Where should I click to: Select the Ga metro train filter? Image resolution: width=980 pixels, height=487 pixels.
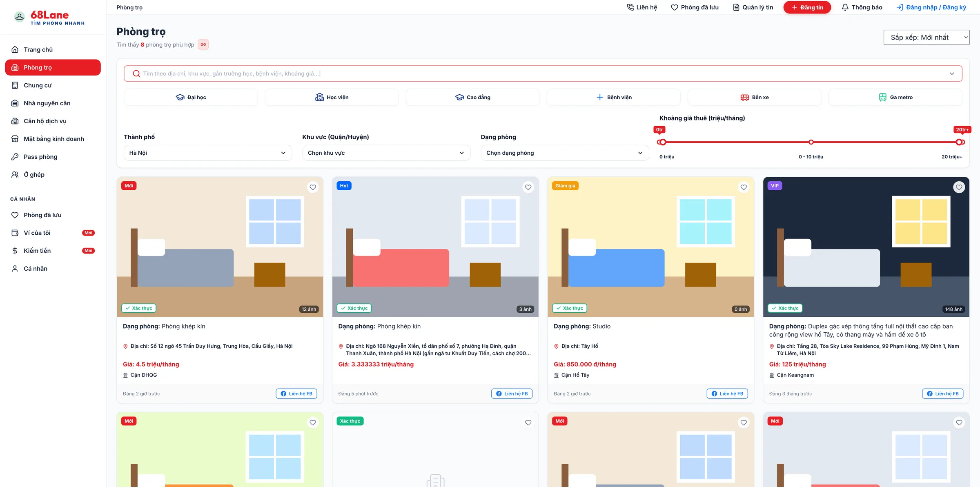tap(895, 97)
